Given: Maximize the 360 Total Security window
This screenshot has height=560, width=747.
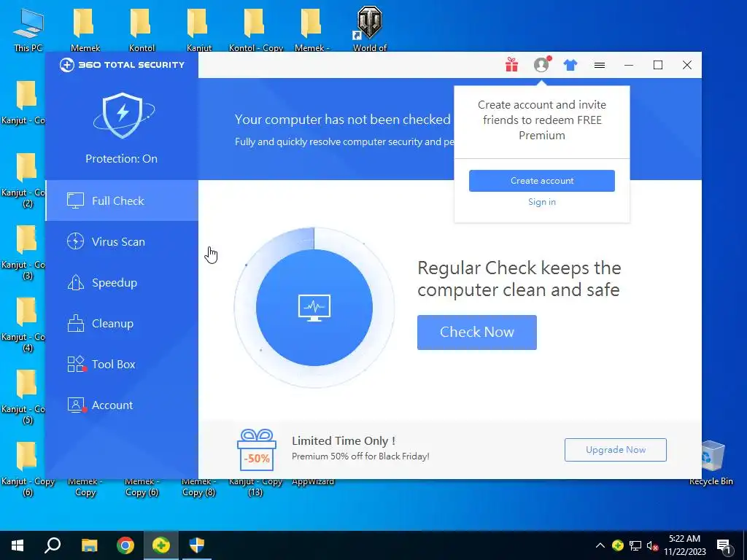Looking at the screenshot, I should [658, 65].
